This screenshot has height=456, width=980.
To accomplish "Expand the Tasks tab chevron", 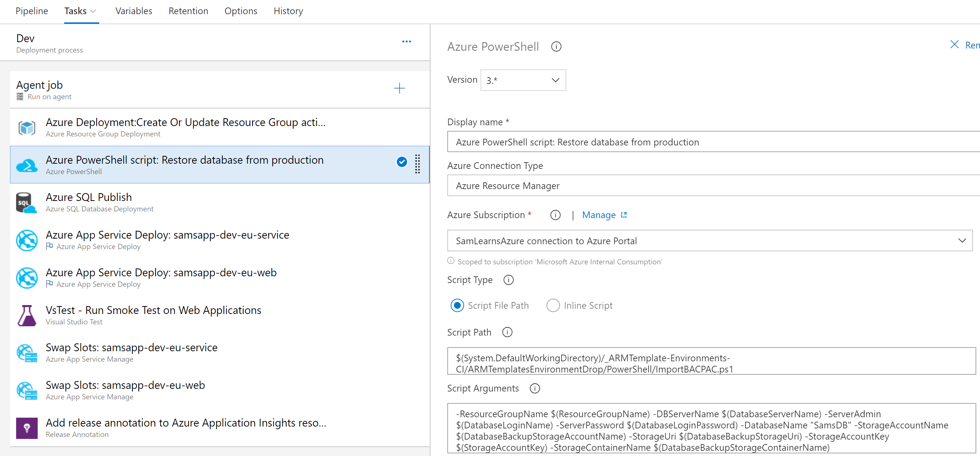I will (93, 12).
